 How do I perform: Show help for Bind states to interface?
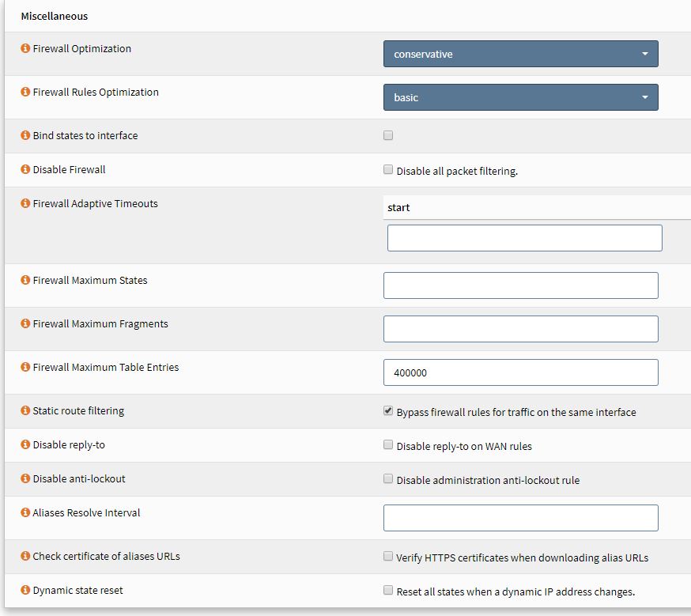coord(25,135)
